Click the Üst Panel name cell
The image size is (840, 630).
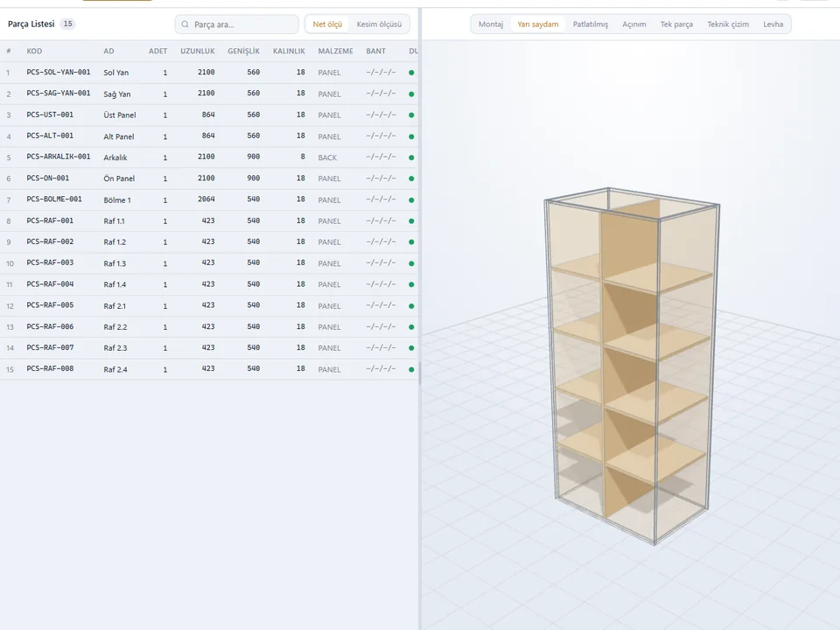tap(120, 115)
